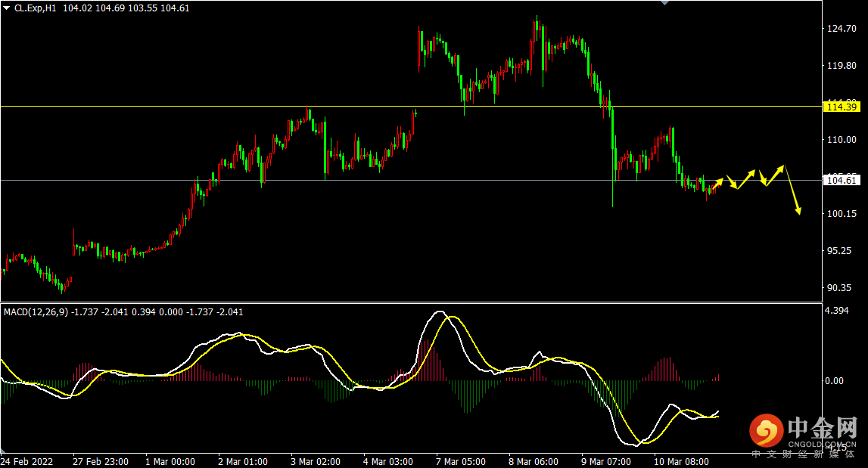The height and width of the screenshot is (468, 868).
Task: Click the OHLC values 104.02 104.69 103.55 104.61
Action: pos(126,8)
